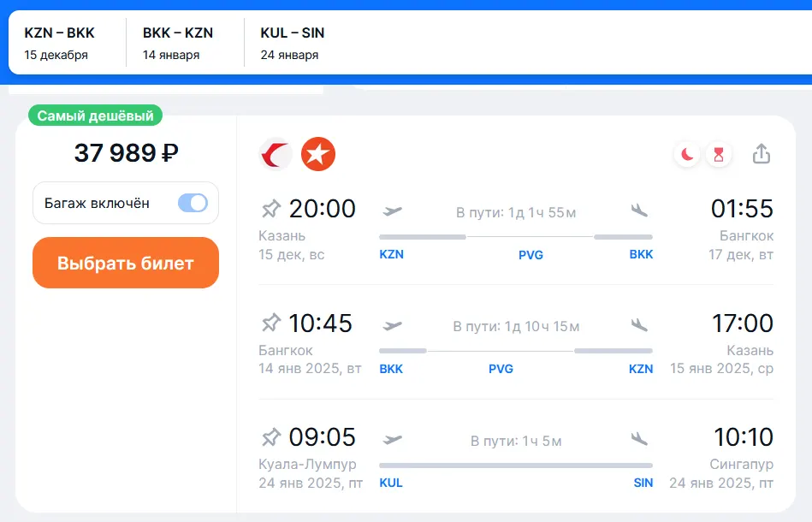Screen dimensions: 812x522
Task: Pin the 10:45 Bangkok departure flight
Action: [x=271, y=323]
